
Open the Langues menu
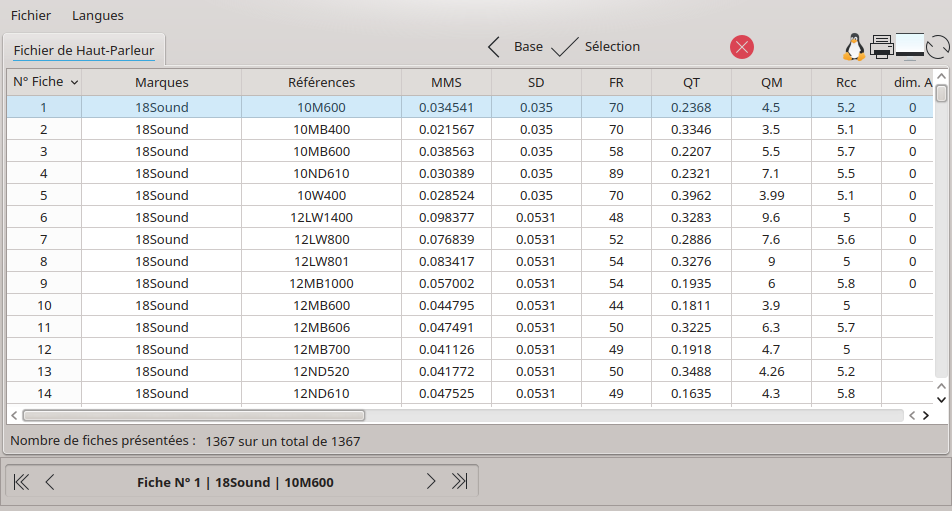click(x=98, y=15)
